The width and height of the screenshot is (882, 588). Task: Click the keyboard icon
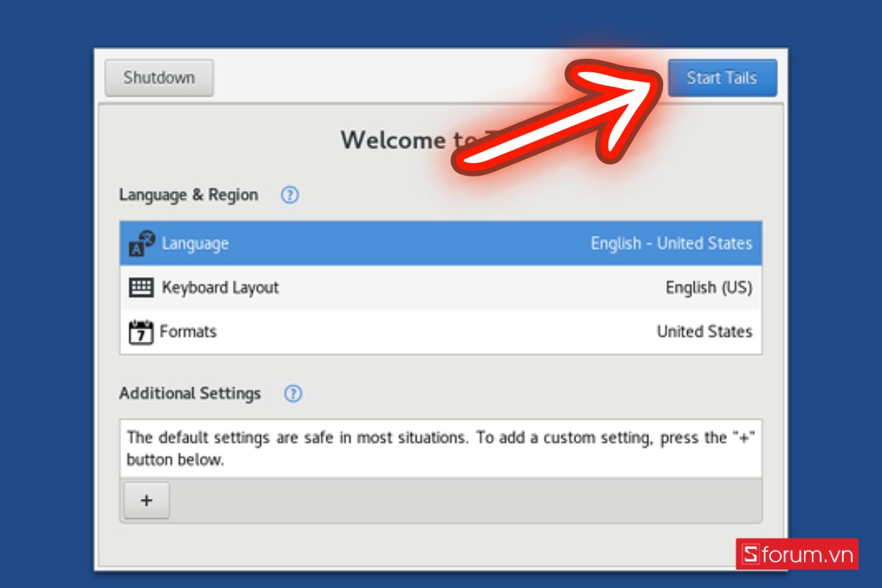click(141, 287)
